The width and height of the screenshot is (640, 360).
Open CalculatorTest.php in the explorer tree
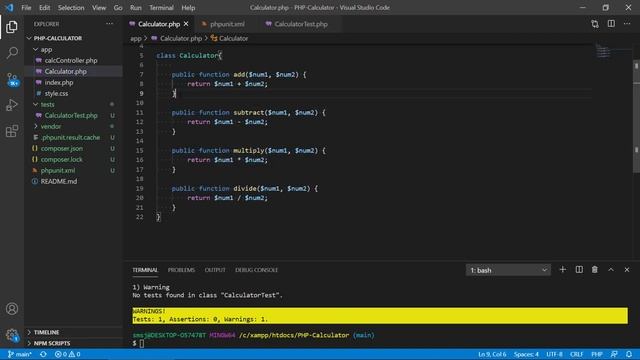pyautogui.click(x=71, y=116)
